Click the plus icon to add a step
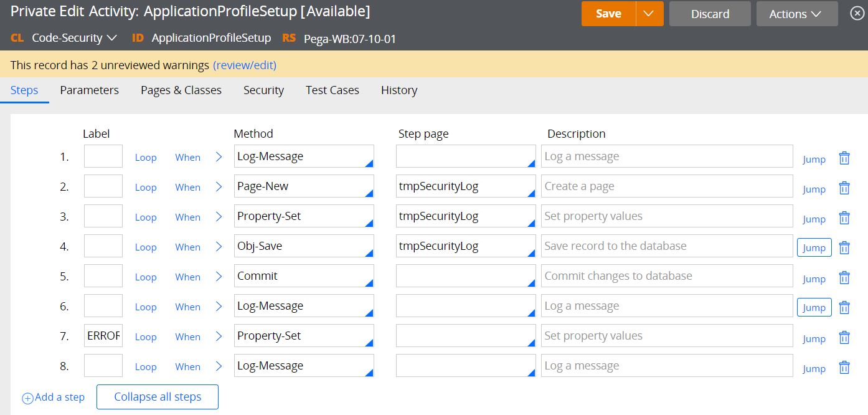Viewport: 868px width, 415px height. [28, 398]
